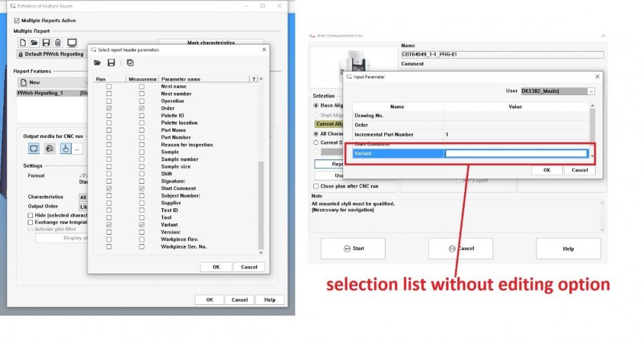This screenshot has width=644, height=343.
Task: Click the Name field CBT04049_1-1_PRG-01
Action: click(x=502, y=54)
